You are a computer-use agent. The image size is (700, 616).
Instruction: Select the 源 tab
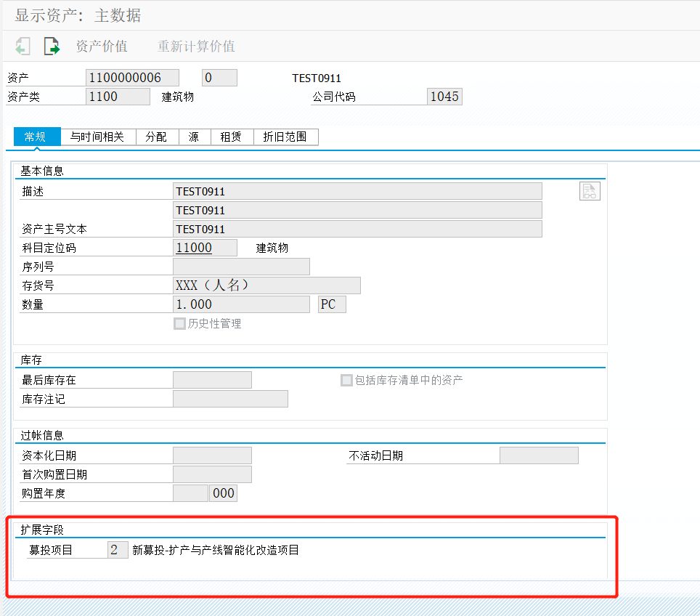click(194, 137)
